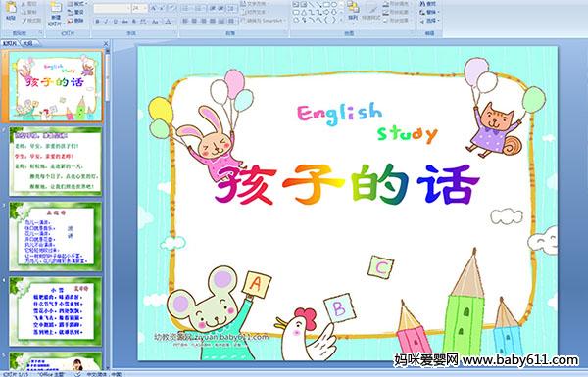Open the Clipboard group dialog launcher
The height and width of the screenshot is (377, 588).
click(40, 33)
